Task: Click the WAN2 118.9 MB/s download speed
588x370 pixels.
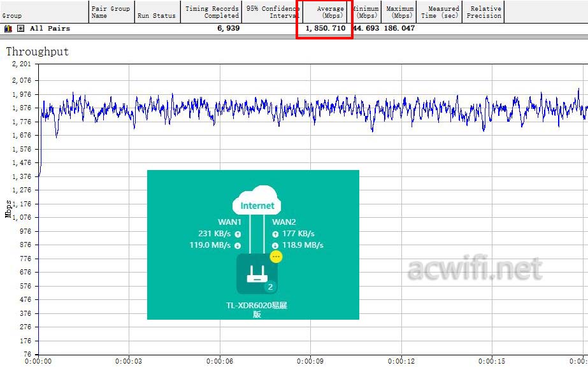Action: pyautogui.click(x=303, y=245)
